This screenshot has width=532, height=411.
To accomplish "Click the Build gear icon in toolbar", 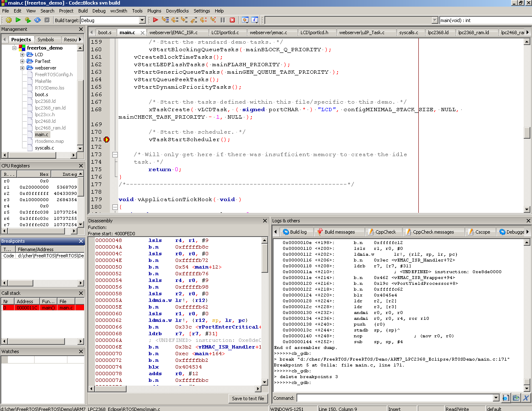I will tap(9, 20).
